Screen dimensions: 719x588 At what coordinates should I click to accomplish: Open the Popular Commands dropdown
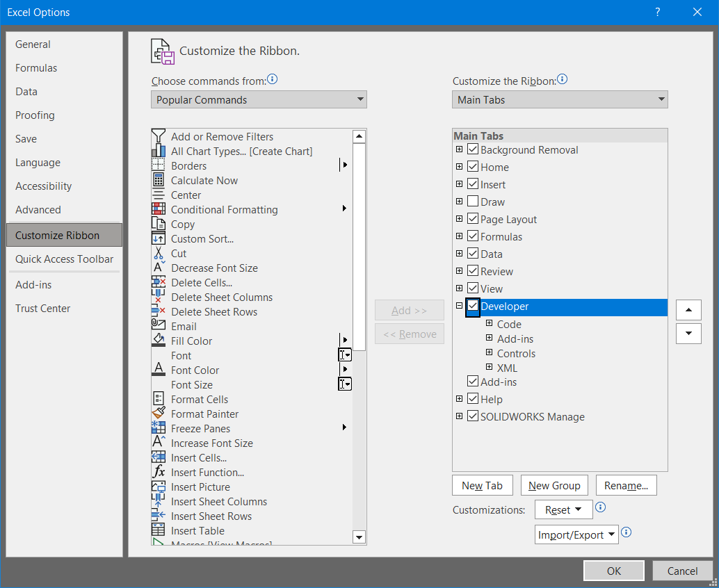[x=259, y=99]
